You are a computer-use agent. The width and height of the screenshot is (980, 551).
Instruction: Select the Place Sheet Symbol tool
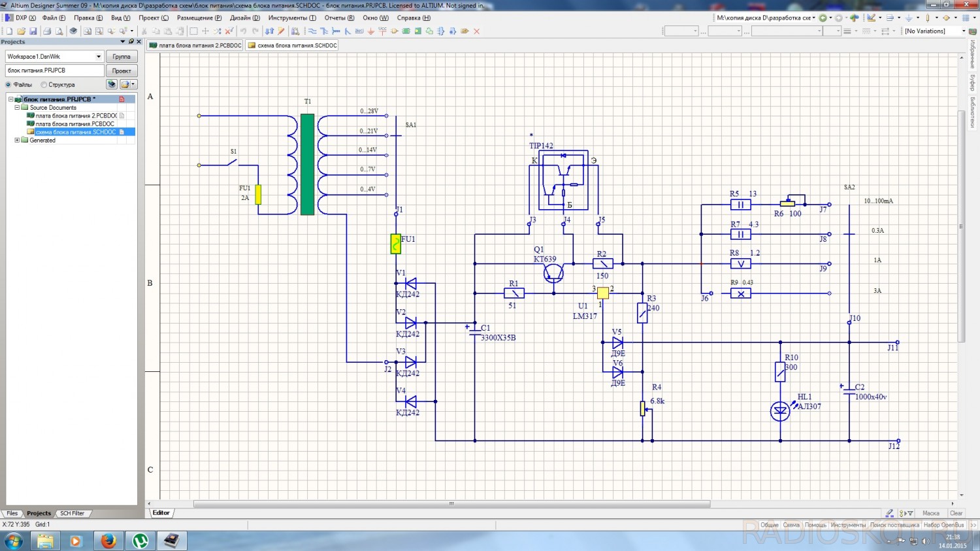coord(406,31)
